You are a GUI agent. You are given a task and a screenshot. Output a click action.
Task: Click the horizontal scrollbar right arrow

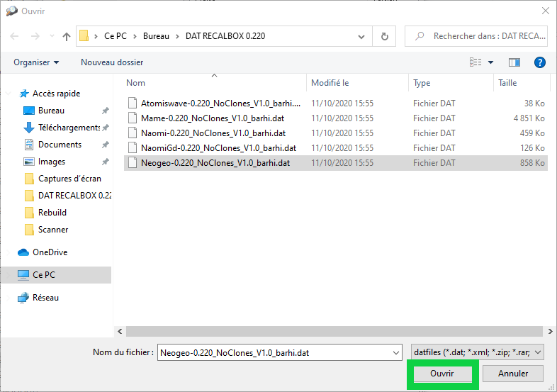tap(550, 332)
